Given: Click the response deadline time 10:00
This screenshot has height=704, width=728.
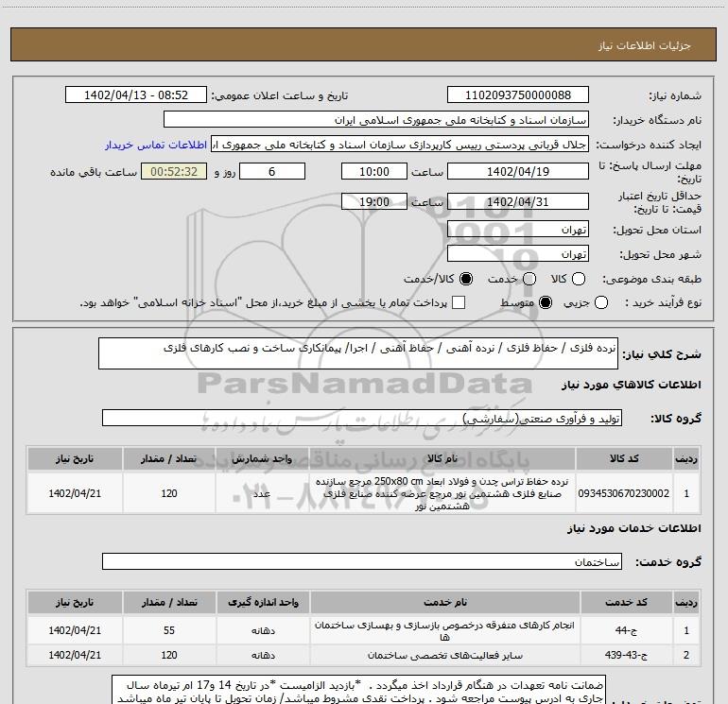Looking at the screenshot, I should click(374, 171).
